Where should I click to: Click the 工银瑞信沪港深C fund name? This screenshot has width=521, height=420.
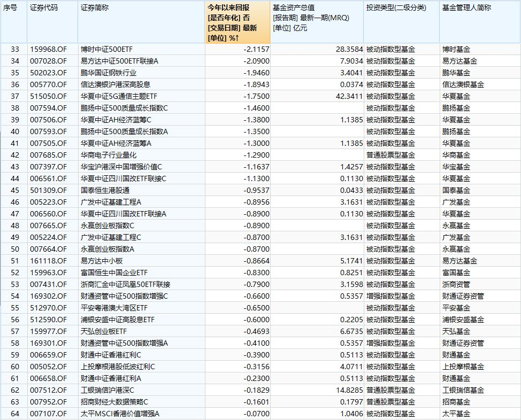[x=108, y=391]
